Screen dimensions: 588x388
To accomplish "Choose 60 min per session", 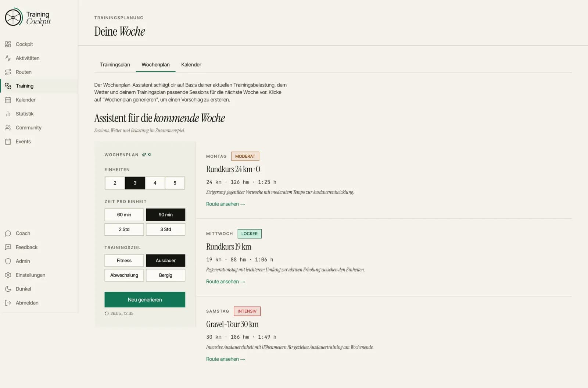I will [x=124, y=215].
